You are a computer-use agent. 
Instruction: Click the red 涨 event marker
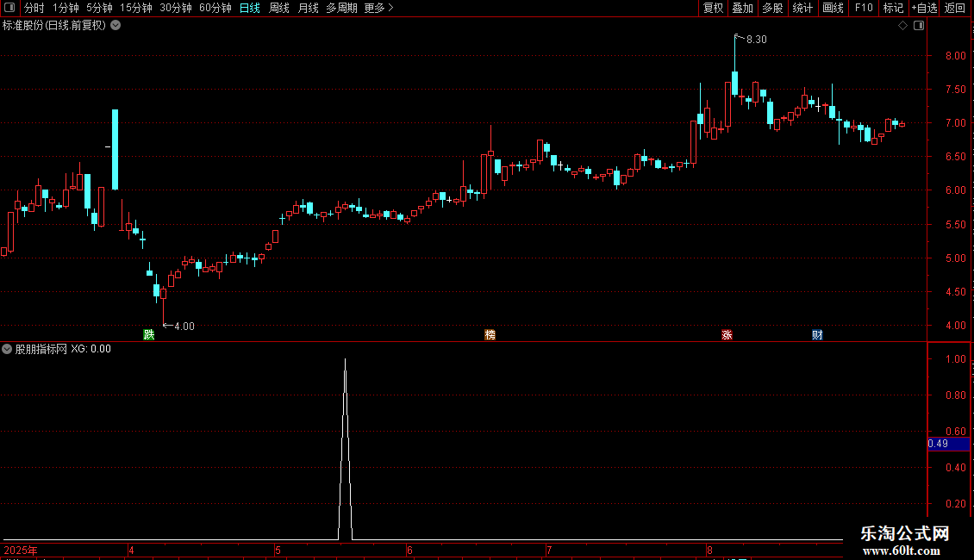coord(727,334)
